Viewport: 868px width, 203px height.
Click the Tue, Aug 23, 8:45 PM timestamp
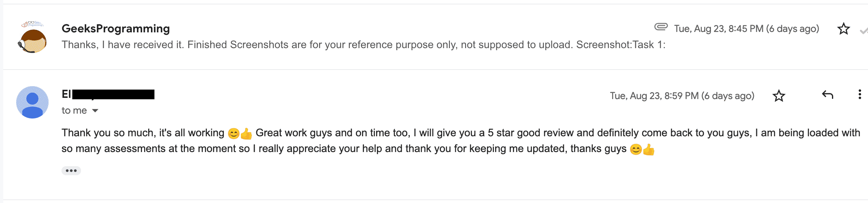(746, 29)
